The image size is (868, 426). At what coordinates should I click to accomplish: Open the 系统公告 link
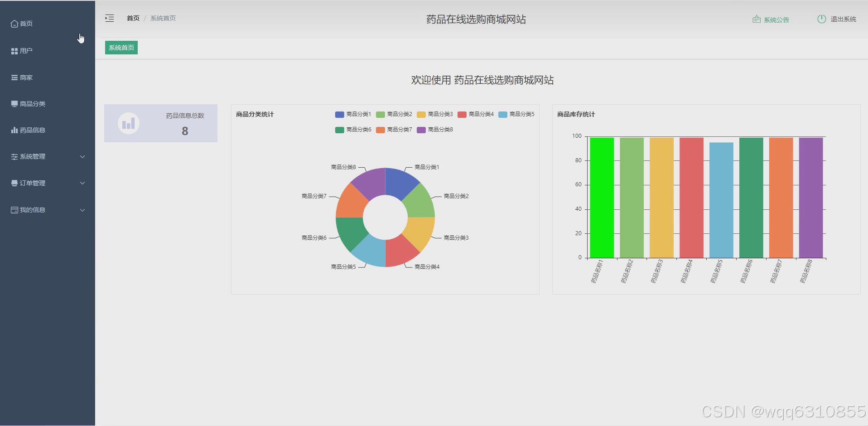click(776, 19)
